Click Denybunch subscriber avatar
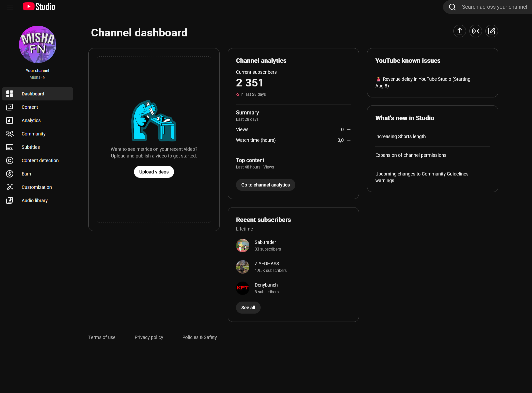532x393 pixels. (243, 288)
